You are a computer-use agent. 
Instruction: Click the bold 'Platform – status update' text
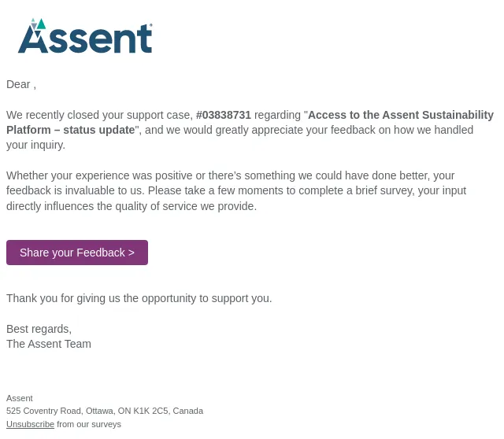pos(70,130)
